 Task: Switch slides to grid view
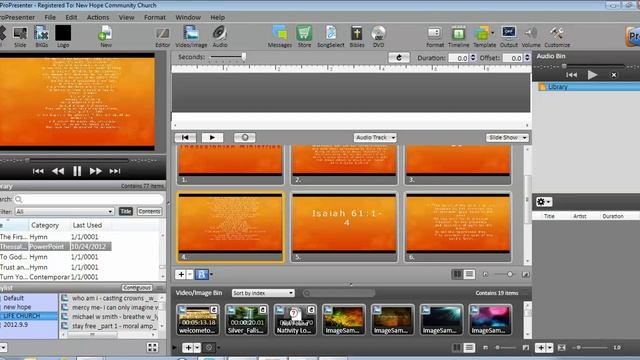[x=457, y=274]
